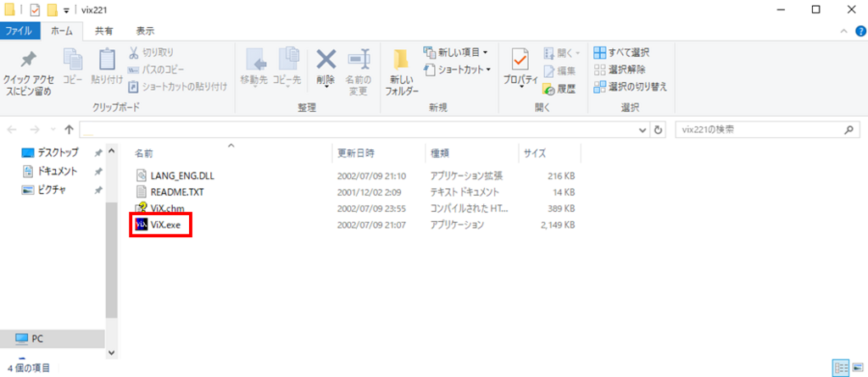The image size is (868, 377).
Task: Click the Refresh button
Action: coord(658,130)
